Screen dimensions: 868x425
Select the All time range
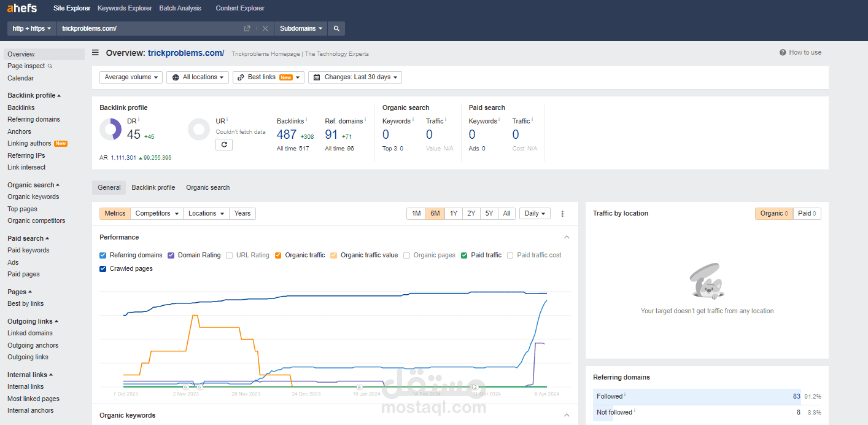506,214
